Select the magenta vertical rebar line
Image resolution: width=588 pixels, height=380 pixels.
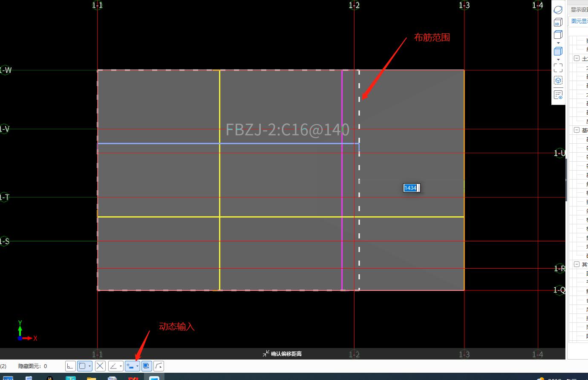342,180
